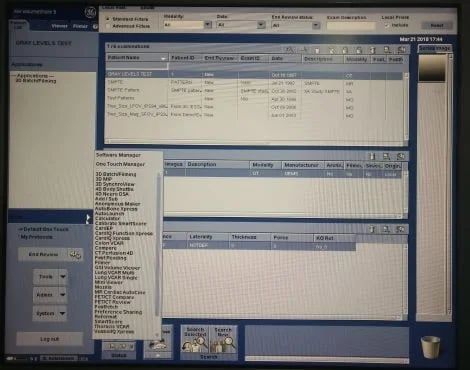
Task: Click first icon in image list toolbar
Action: (x=372, y=229)
